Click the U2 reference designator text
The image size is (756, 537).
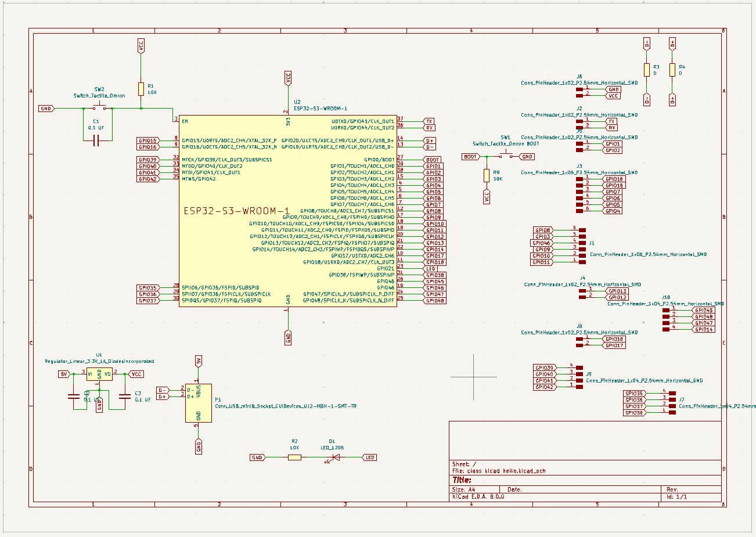[297, 102]
